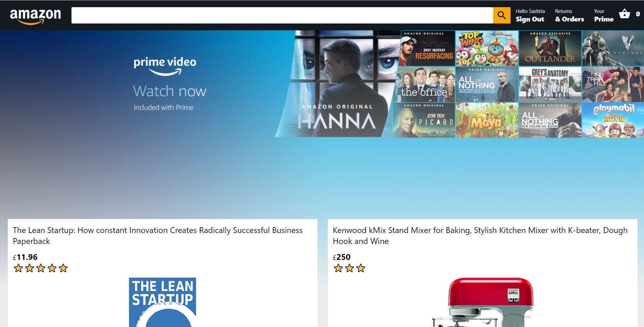Open the Outlander thumbnail
The height and width of the screenshot is (327, 644).
pyautogui.click(x=550, y=48)
